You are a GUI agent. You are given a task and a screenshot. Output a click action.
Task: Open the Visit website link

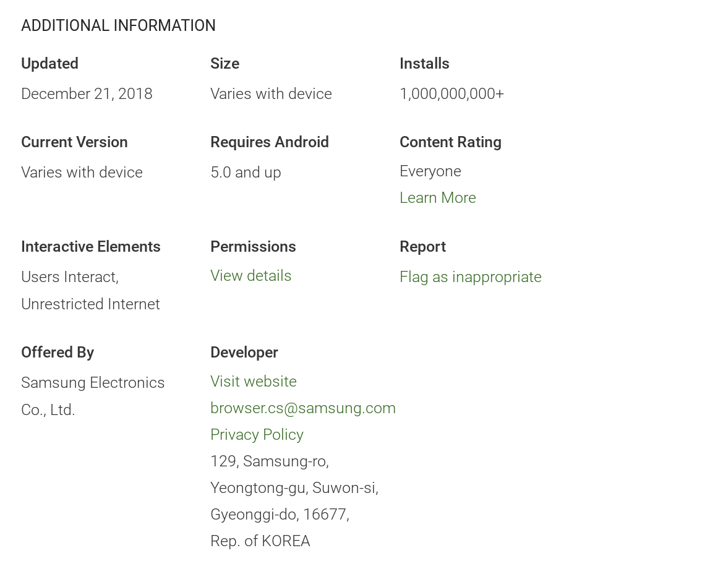(x=253, y=382)
